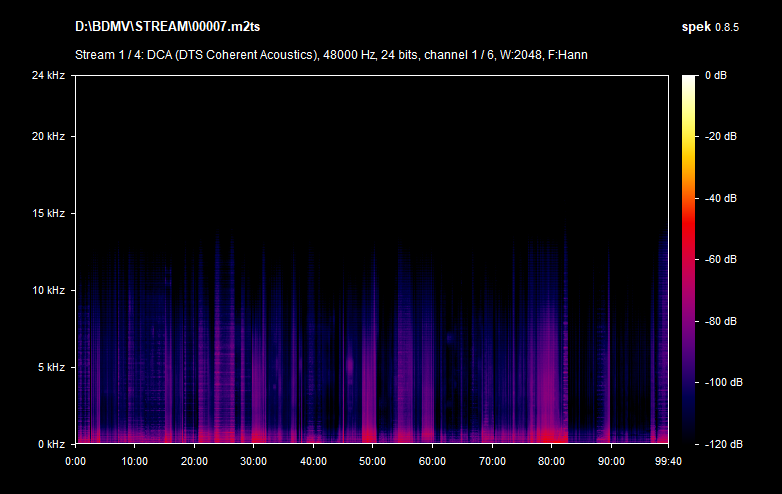
Task: Click the 5 kHz frequency axis label
Action: click(50, 367)
